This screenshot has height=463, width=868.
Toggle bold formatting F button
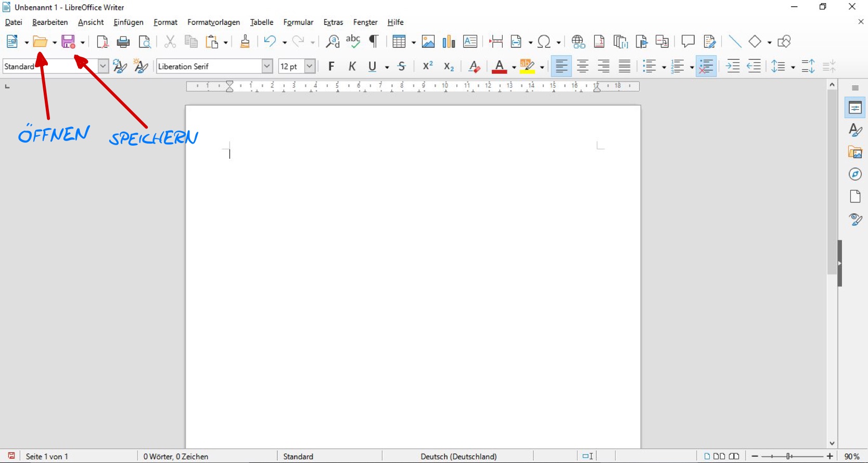331,67
